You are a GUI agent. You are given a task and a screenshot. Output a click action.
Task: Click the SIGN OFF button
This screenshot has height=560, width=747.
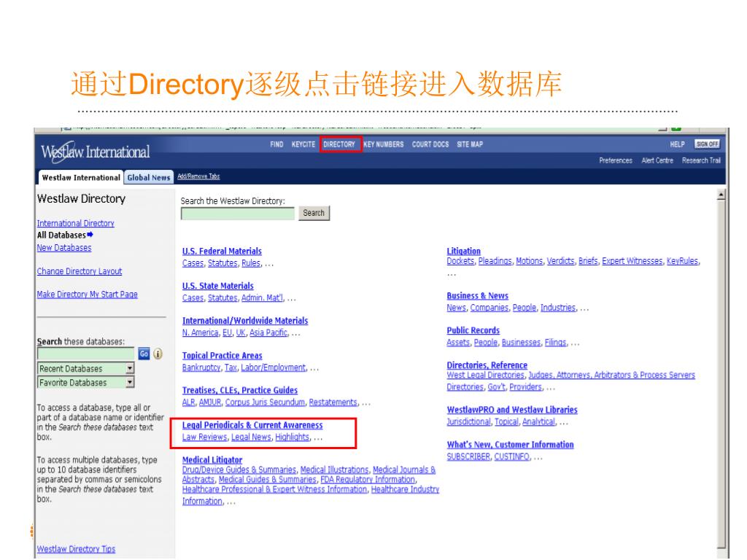[x=707, y=144]
